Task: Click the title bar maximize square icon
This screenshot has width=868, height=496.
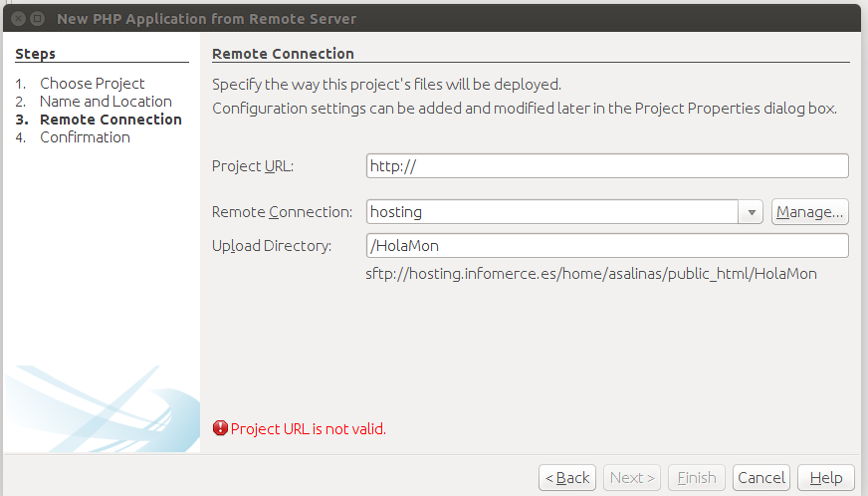Action: 38,19
